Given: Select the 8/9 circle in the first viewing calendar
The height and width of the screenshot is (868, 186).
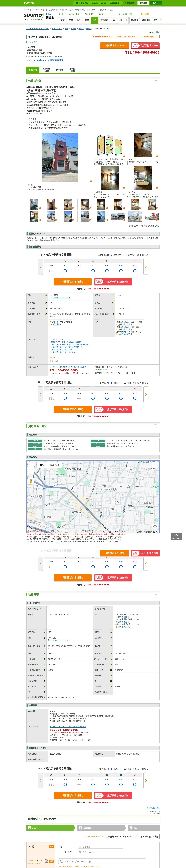Looking at the screenshot, I should pos(121,271).
